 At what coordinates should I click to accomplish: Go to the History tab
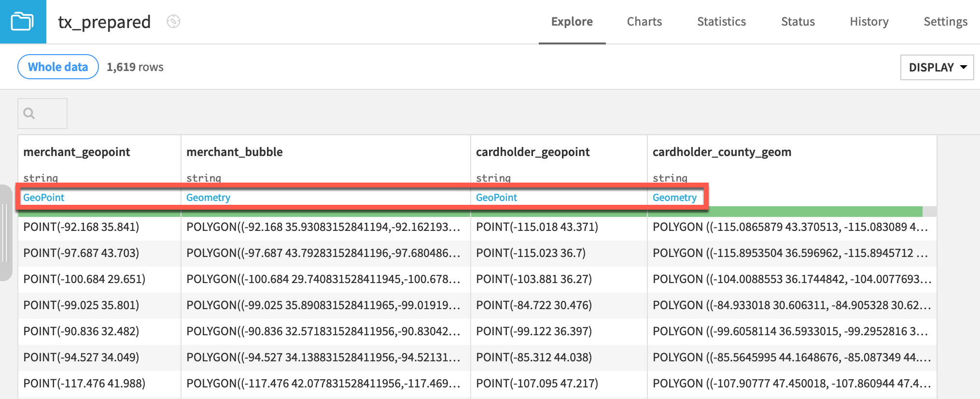(869, 22)
